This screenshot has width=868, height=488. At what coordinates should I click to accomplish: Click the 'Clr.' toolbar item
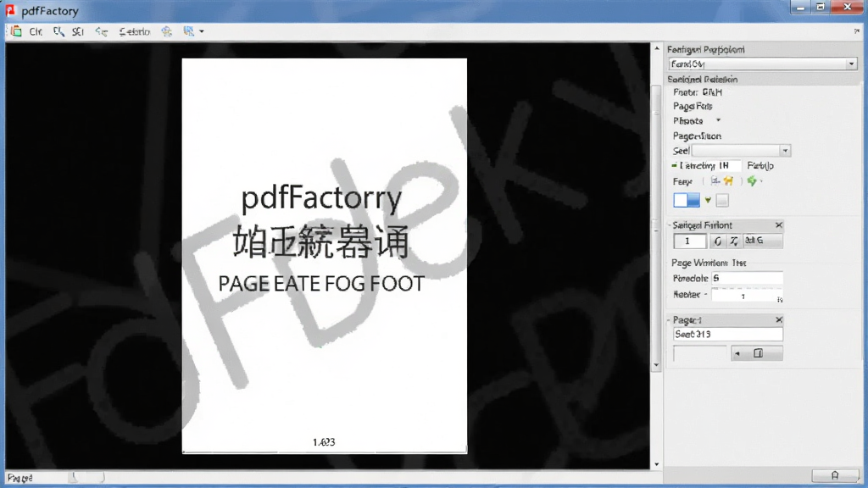click(x=36, y=31)
